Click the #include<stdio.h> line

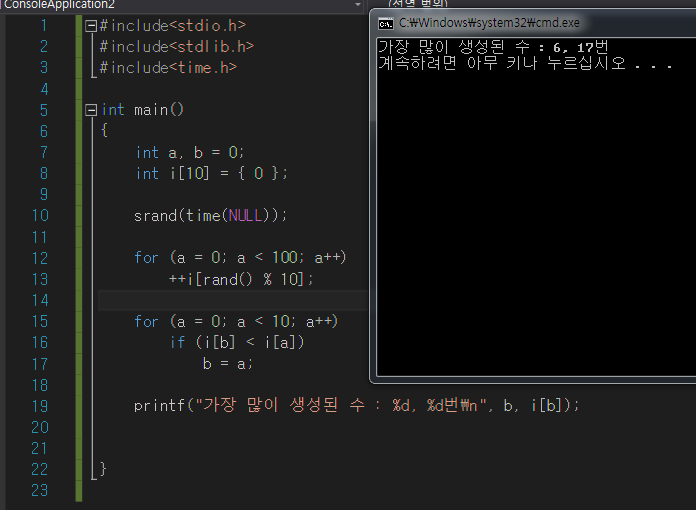point(173,26)
